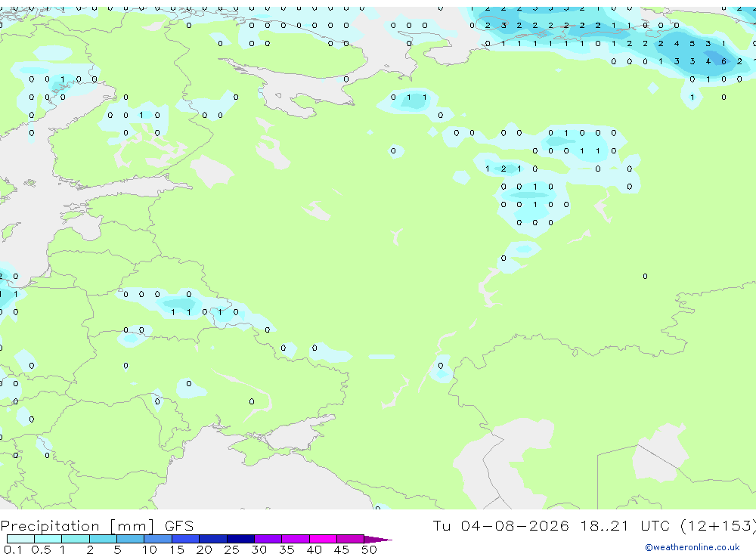This screenshot has height=554, width=756.
Task: Click the 'Precipitation [mm] GFS' title text
Action: (x=97, y=526)
